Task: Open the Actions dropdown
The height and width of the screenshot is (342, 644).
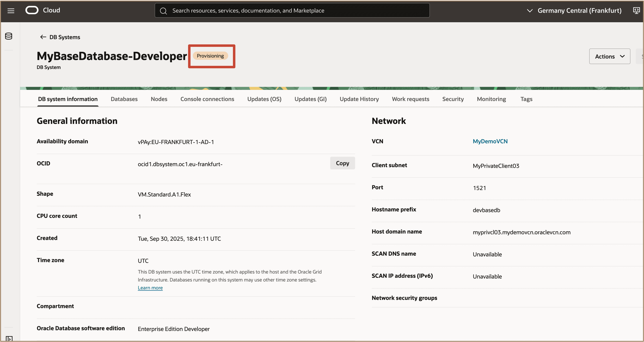Action: [x=609, y=56]
